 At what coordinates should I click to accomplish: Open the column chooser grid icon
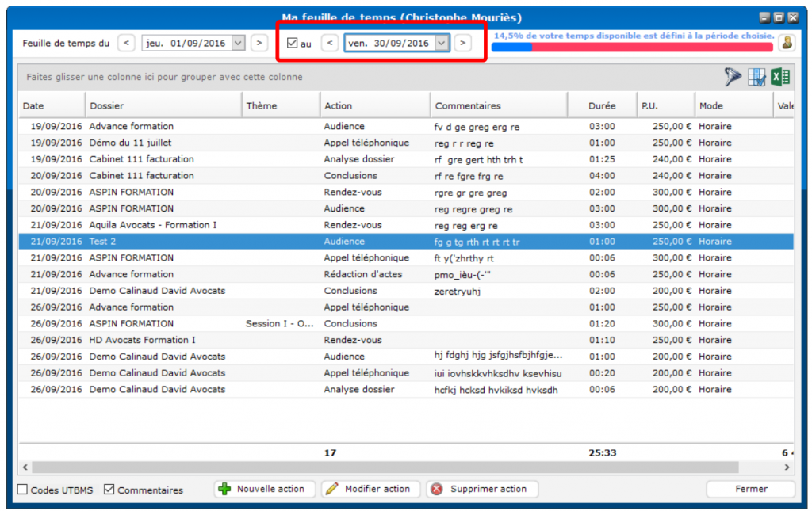[x=757, y=77]
